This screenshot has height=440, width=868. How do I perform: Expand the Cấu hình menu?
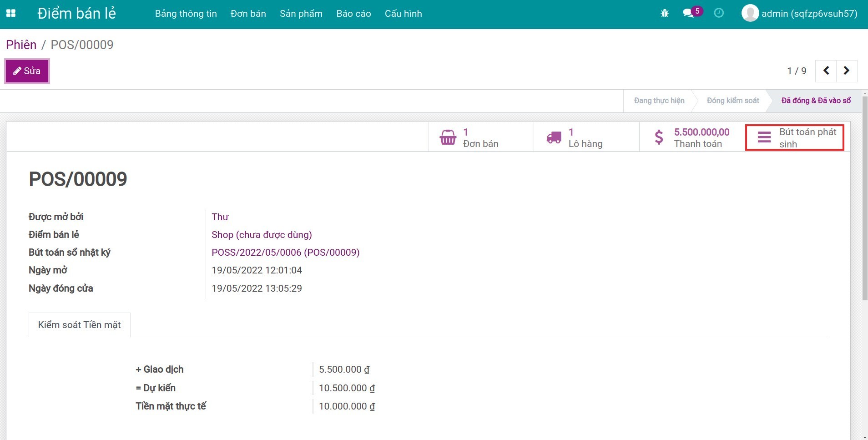[403, 14]
